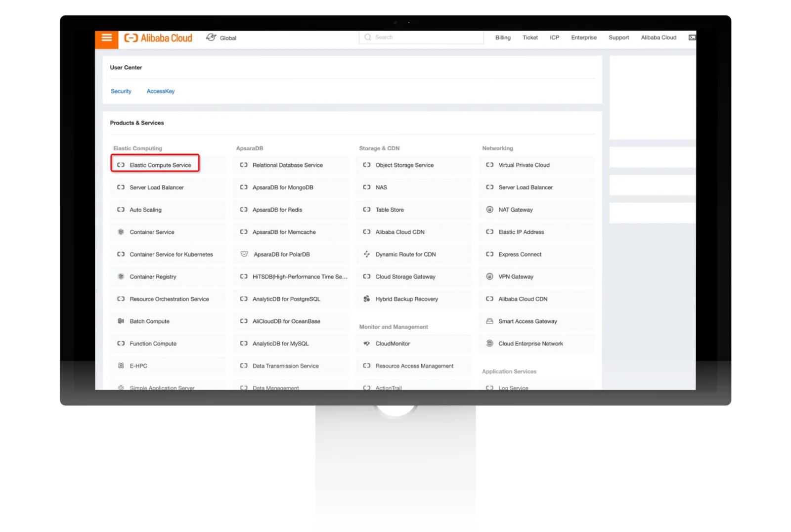Click the Object Storage Service icon
This screenshot has height=532, width=791.
[367, 165]
